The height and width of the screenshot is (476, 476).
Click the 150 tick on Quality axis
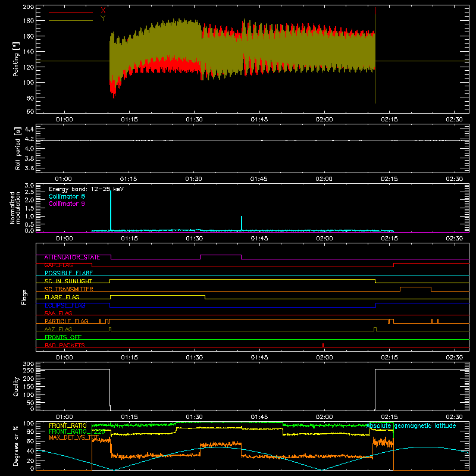coord(29,386)
